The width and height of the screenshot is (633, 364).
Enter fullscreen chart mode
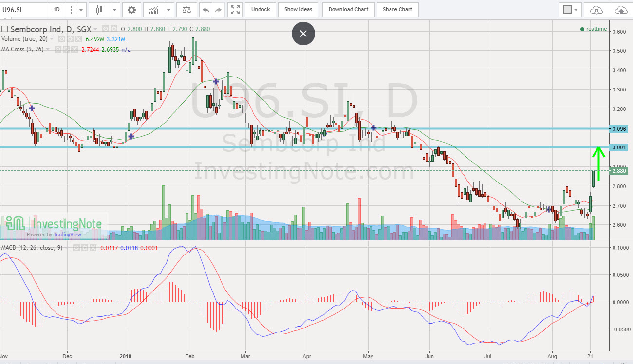click(x=235, y=10)
